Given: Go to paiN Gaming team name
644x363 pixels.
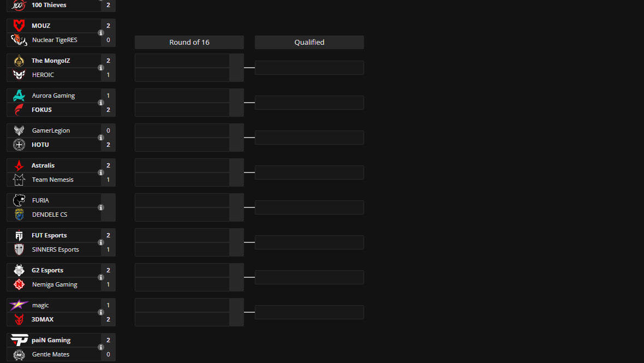Looking at the screenshot, I should [x=51, y=340].
